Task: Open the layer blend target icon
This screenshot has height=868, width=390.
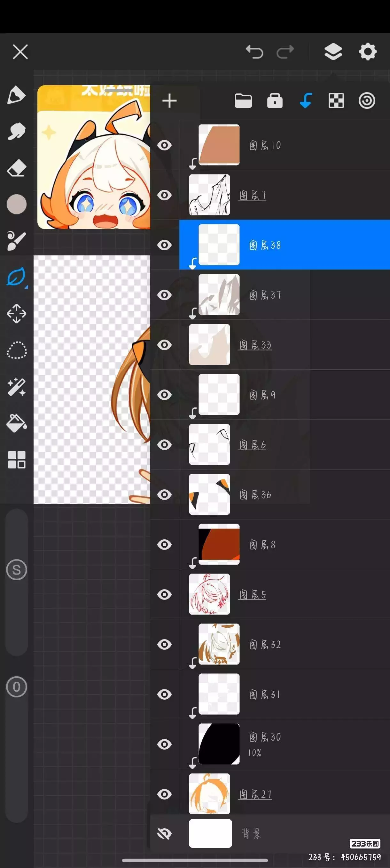Action: click(x=367, y=101)
